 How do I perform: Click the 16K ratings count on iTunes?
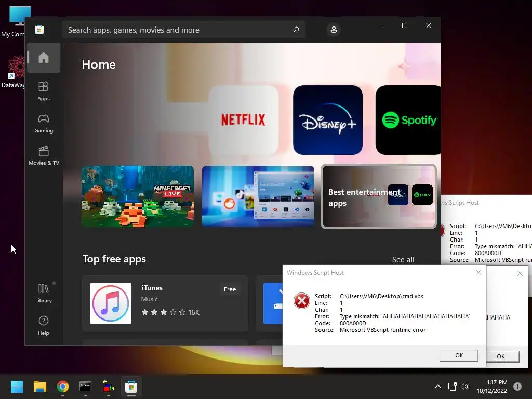[194, 312]
